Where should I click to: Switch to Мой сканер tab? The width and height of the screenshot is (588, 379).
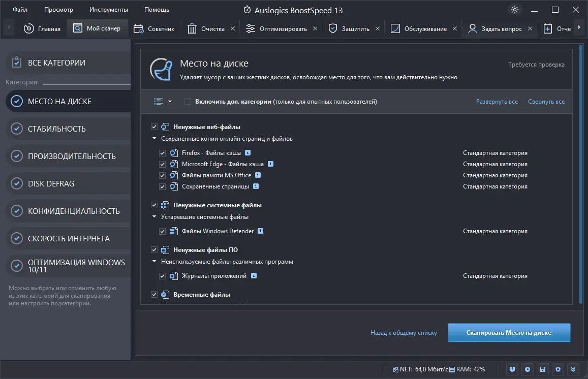(98, 28)
